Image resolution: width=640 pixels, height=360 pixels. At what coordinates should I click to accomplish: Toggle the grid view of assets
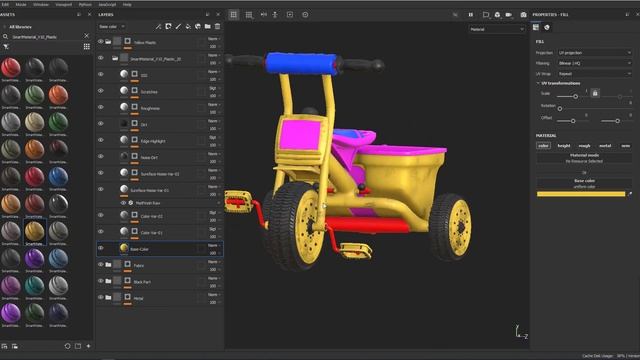pos(87,47)
